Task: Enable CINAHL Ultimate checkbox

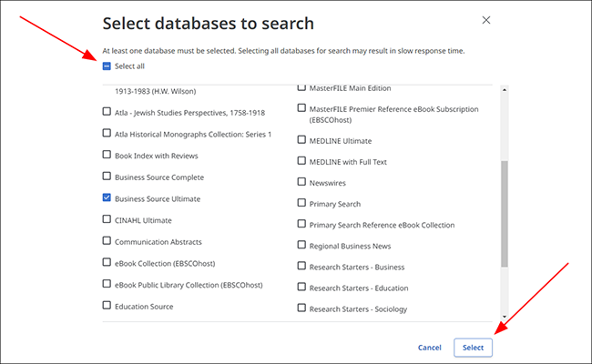Action: click(x=107, y=219)
